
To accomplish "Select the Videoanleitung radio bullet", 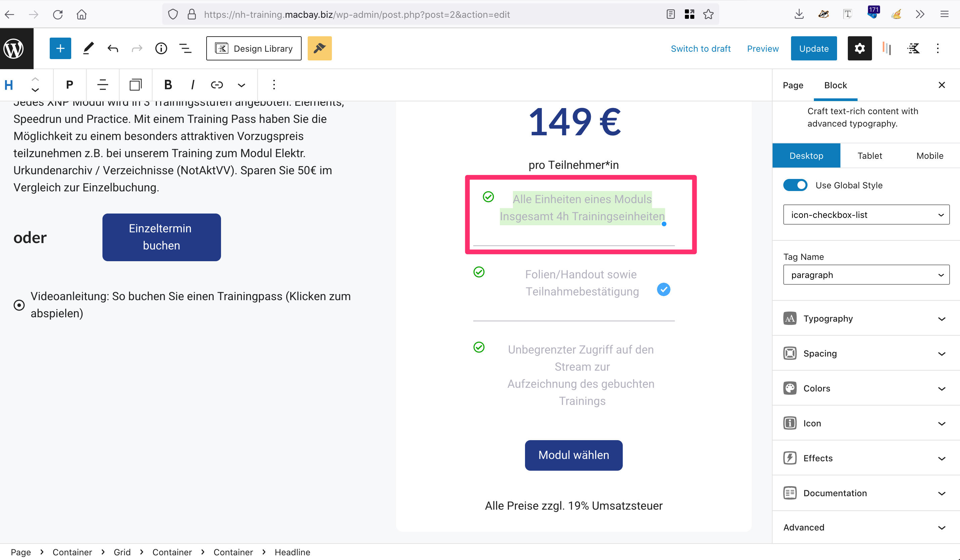I will click(19, 305).
